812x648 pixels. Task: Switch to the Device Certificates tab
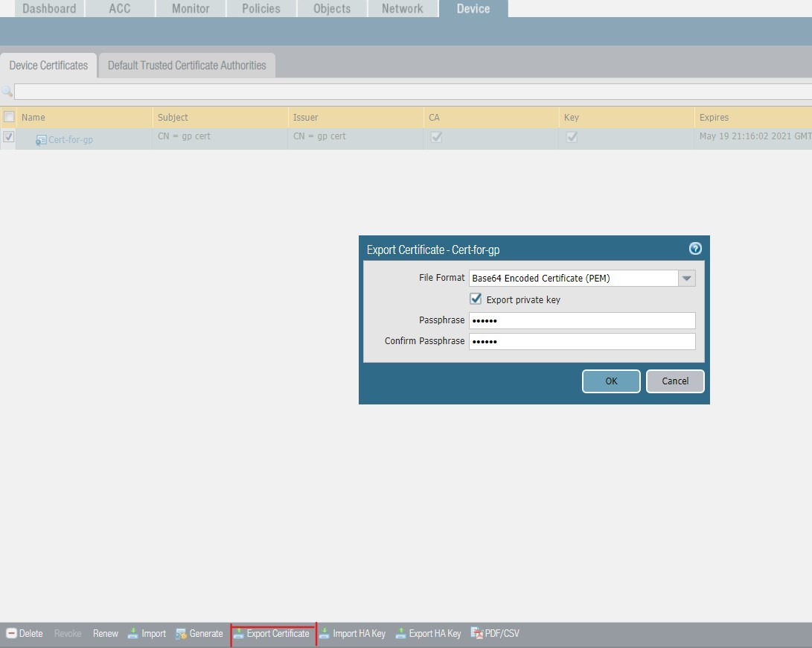48,65
